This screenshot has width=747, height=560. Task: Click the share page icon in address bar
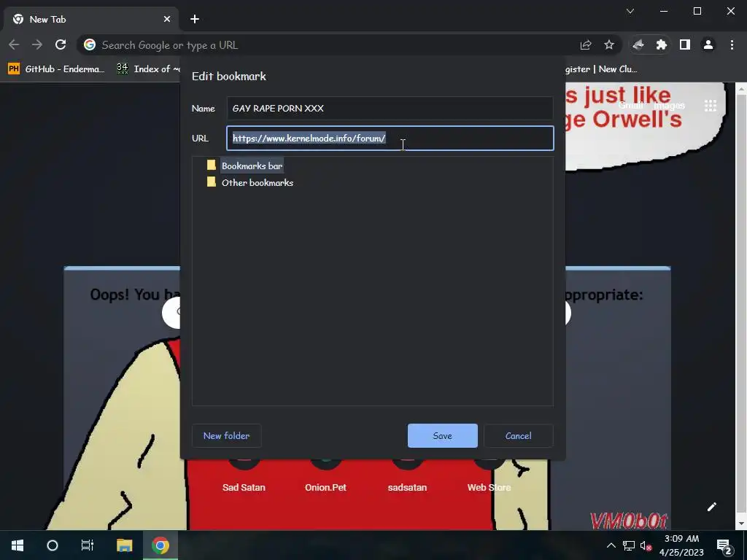coord(586,44)
